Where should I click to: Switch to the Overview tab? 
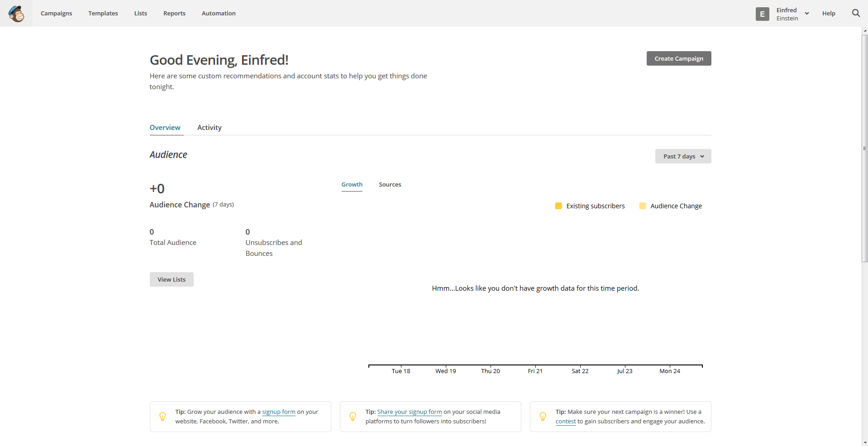point(165,128)
